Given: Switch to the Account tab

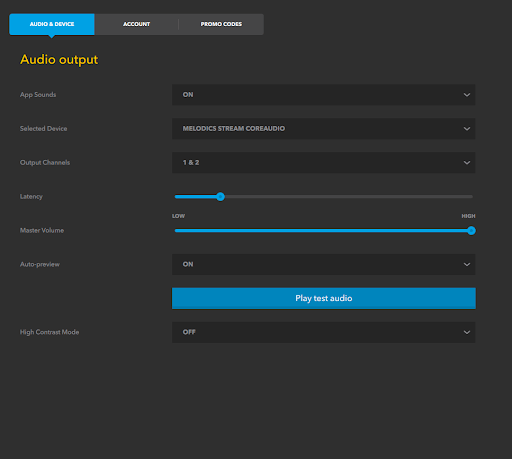Looking at the screenshot, I should pos(136,24).
